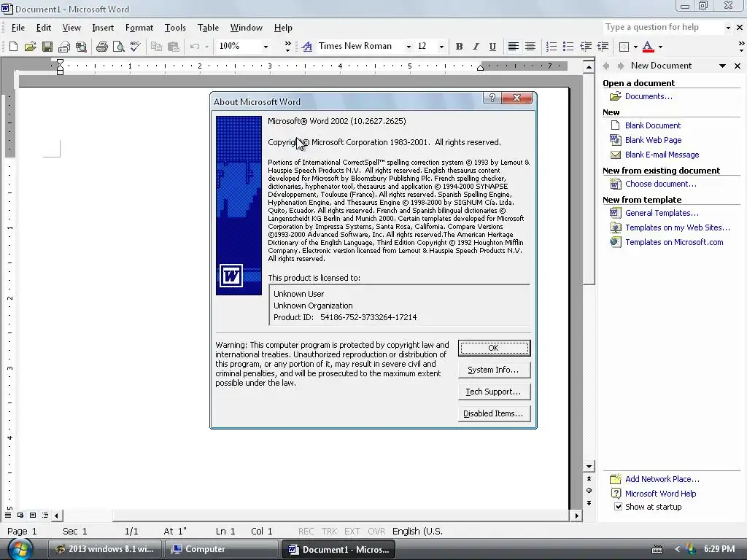
Task: Click the task pane Back arrow
Action: (x=606, y=66)
